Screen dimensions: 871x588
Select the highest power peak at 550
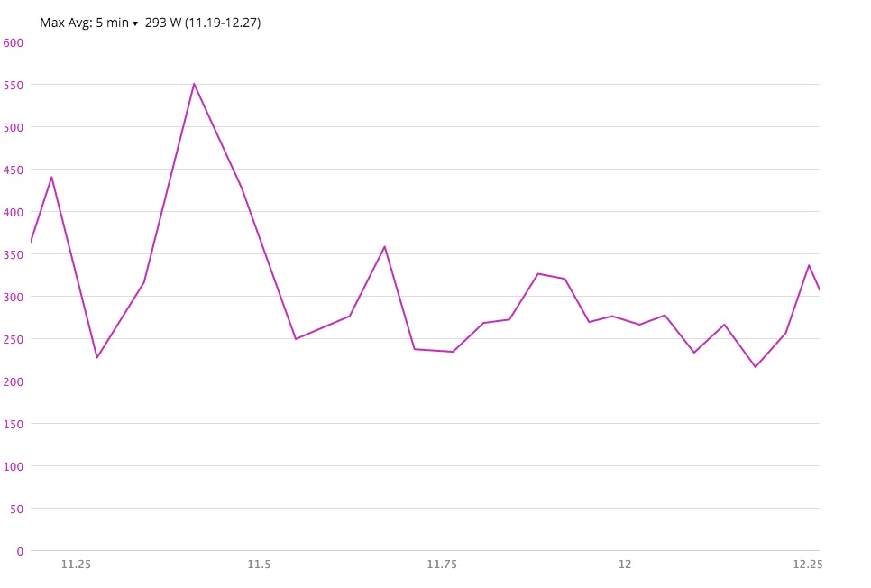194,84
